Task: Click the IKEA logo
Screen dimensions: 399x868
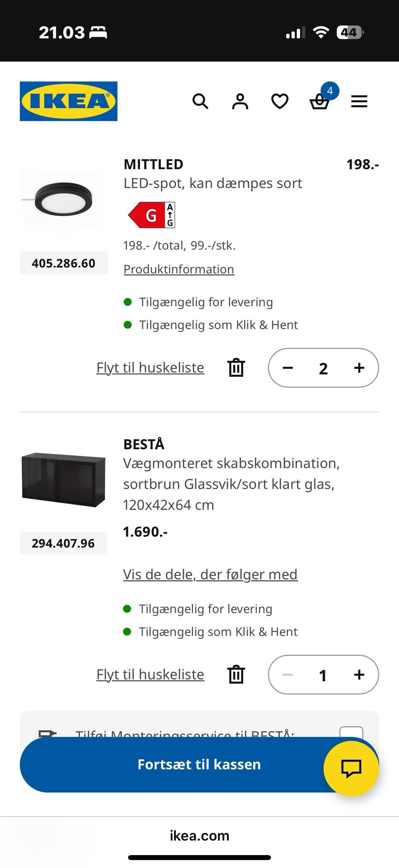Action: [69, 101]
